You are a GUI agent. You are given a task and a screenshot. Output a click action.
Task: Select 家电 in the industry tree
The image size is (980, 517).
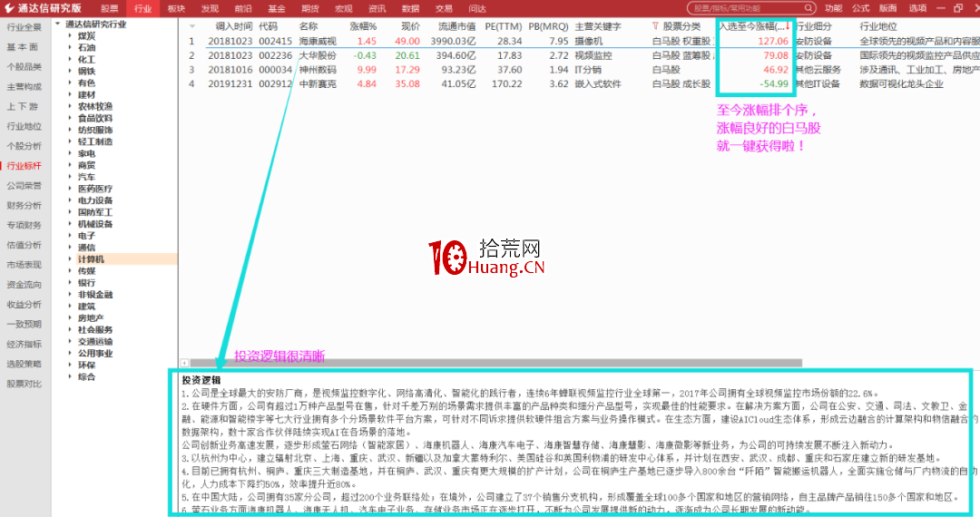tap(86, 153)
